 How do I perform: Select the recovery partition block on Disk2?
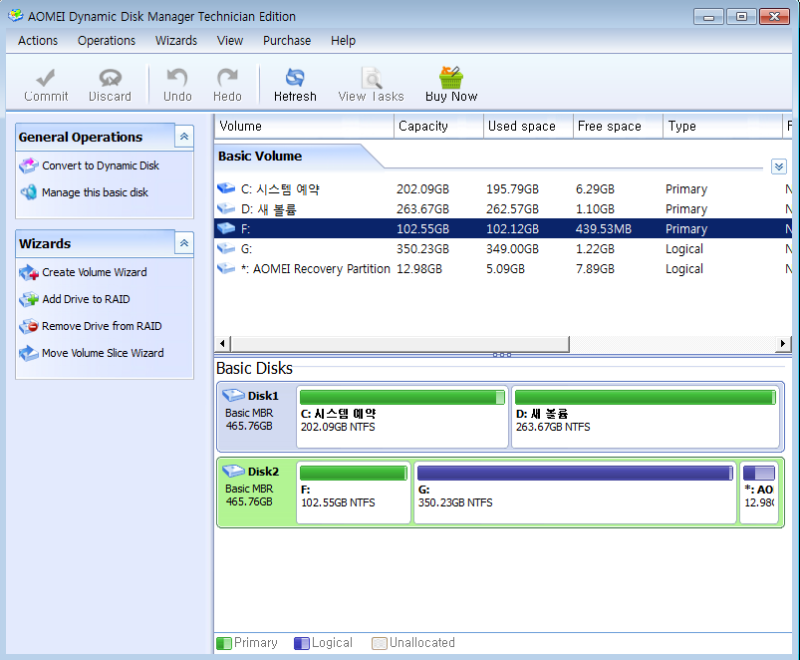[x=759, y=492]
